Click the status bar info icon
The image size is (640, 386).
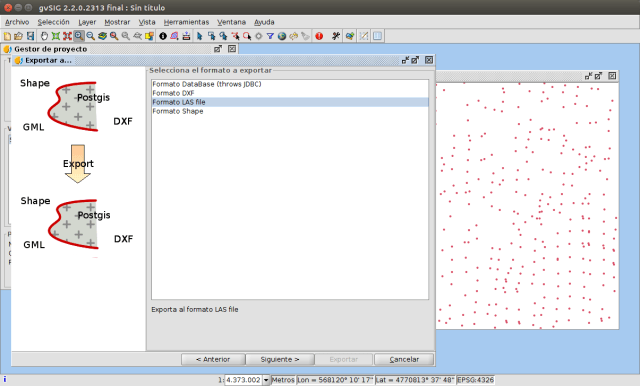point(5,379)
